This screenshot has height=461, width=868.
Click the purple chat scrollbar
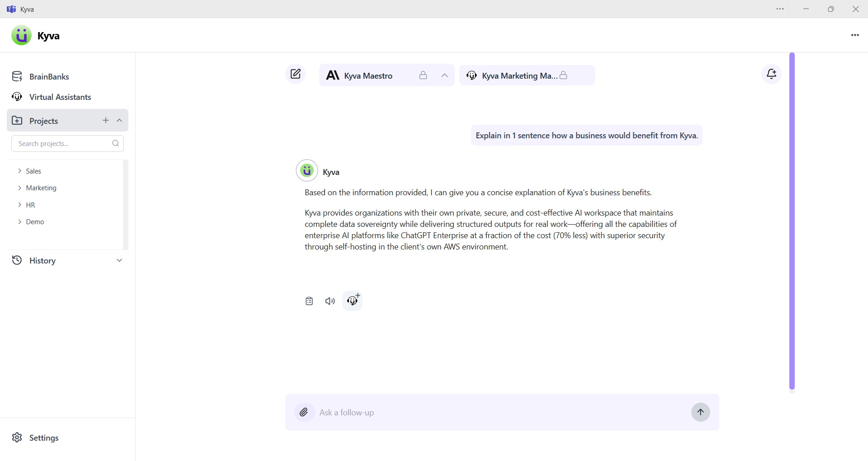792,221
